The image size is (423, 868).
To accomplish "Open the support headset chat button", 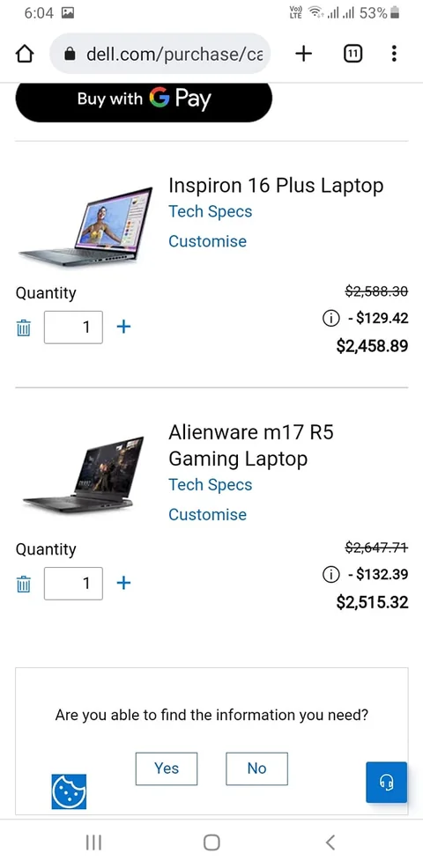I will 386,782.
